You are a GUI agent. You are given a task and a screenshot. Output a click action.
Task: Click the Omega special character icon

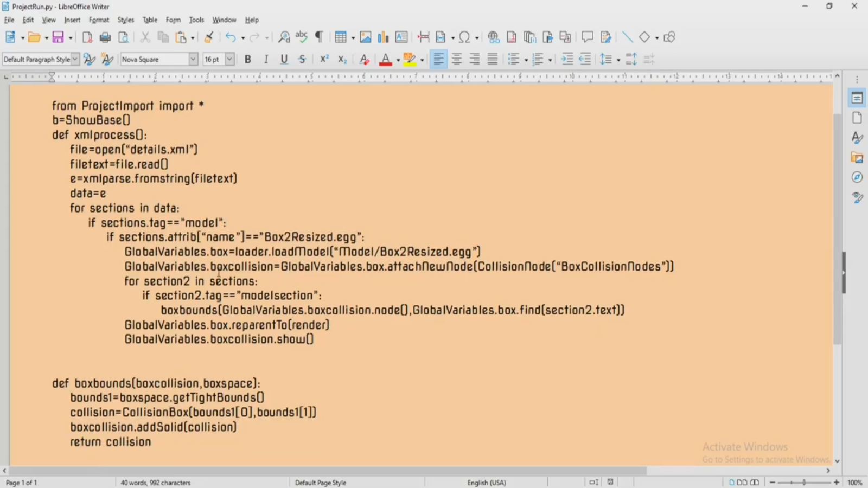[464, 37]
